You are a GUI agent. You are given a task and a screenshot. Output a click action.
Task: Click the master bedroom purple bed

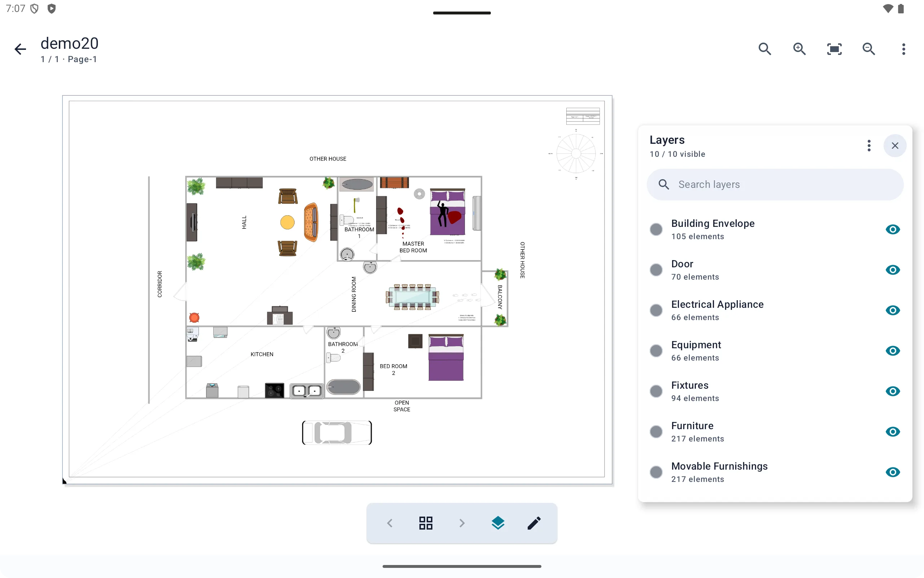448,212
